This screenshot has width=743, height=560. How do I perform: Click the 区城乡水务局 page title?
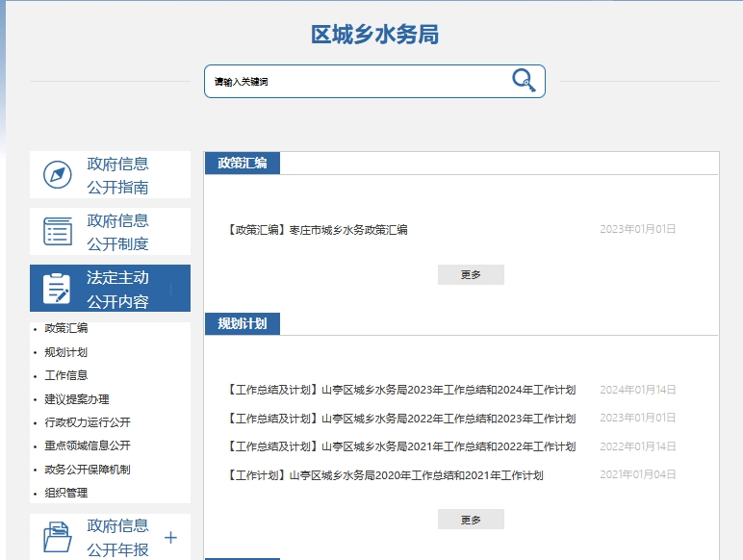(x=374, y=35)
